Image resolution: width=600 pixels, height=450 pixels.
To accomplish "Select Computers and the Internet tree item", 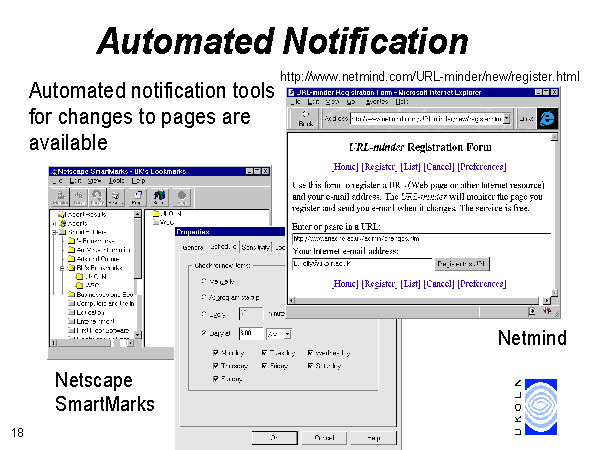I will [x=101, y=303].
